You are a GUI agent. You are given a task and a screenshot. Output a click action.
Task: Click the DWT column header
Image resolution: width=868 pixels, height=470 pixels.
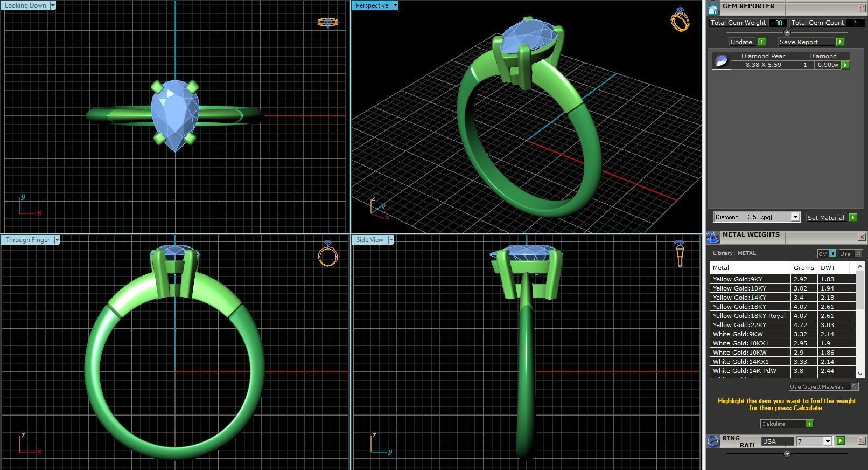coord(834,268)
